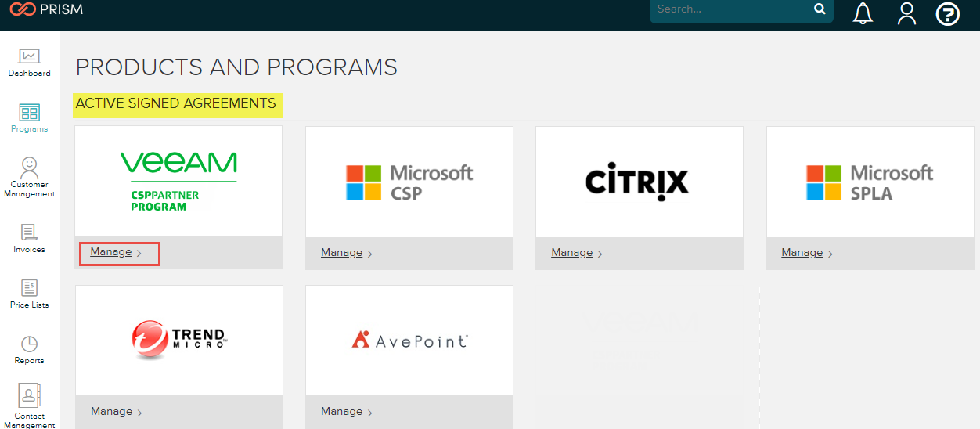This screenshot has height=429, width=980.
Task: Go to Customer Management in sidebar
Action: 30,177
